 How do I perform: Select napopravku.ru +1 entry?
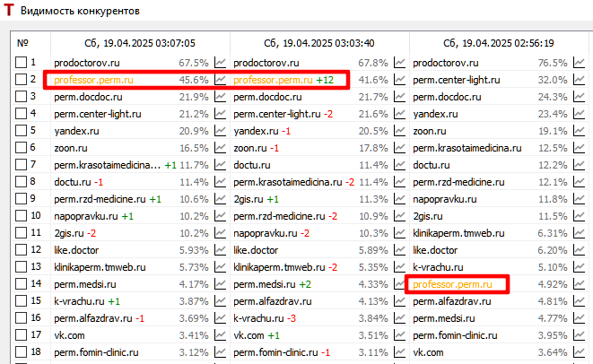93,216
